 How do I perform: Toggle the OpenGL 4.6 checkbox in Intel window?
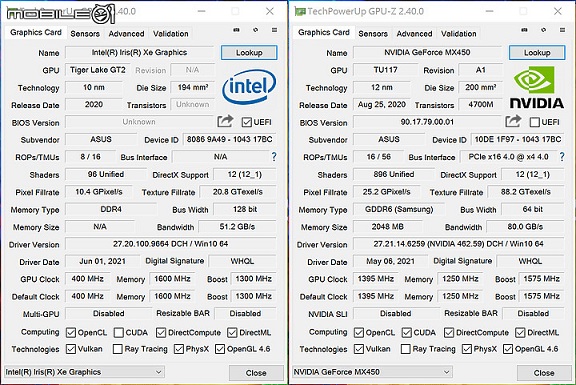click(220, 349)
